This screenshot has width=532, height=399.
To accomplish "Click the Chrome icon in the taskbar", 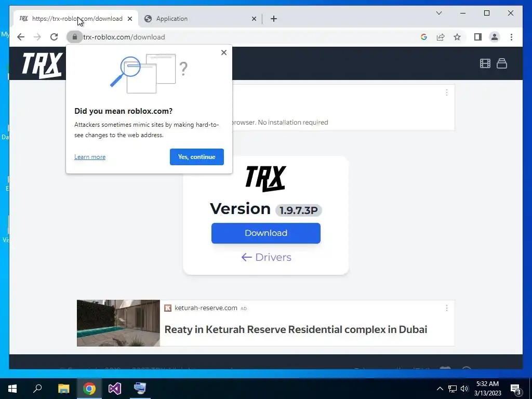I will 89,389.
